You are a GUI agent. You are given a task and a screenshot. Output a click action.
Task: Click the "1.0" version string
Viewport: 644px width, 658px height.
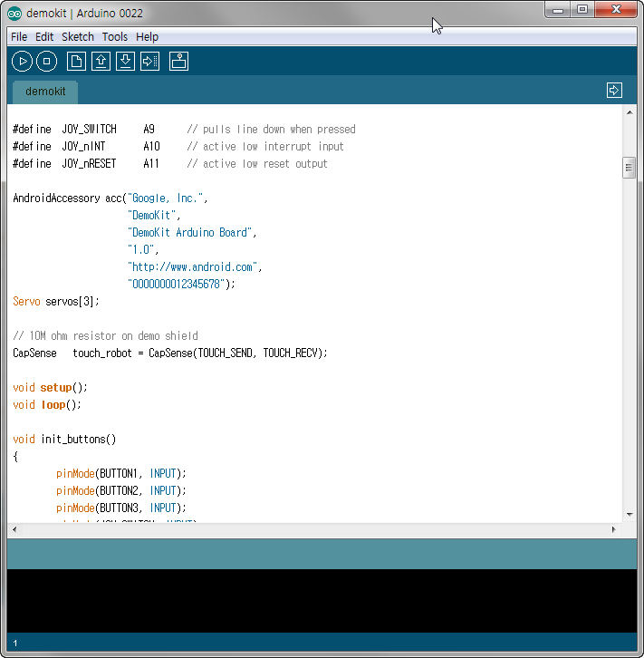pos(141,249)
